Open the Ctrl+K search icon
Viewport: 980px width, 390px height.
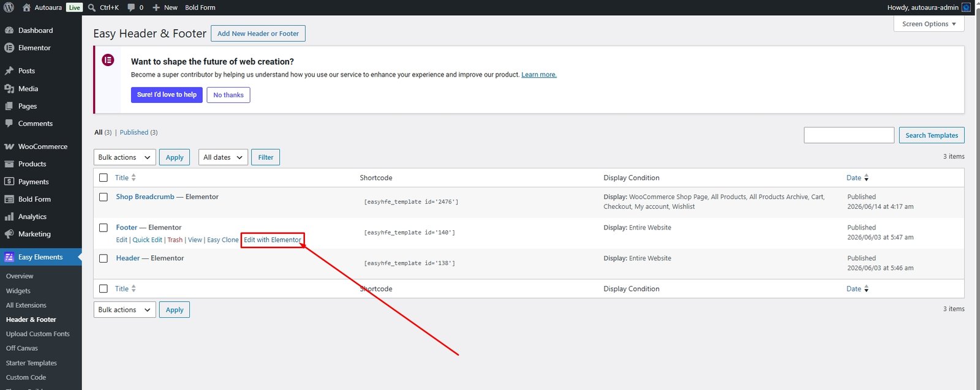92,7
